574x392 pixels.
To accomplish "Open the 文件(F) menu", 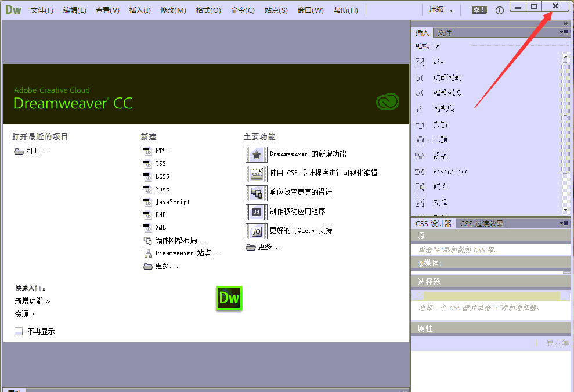I will (42, 10).
